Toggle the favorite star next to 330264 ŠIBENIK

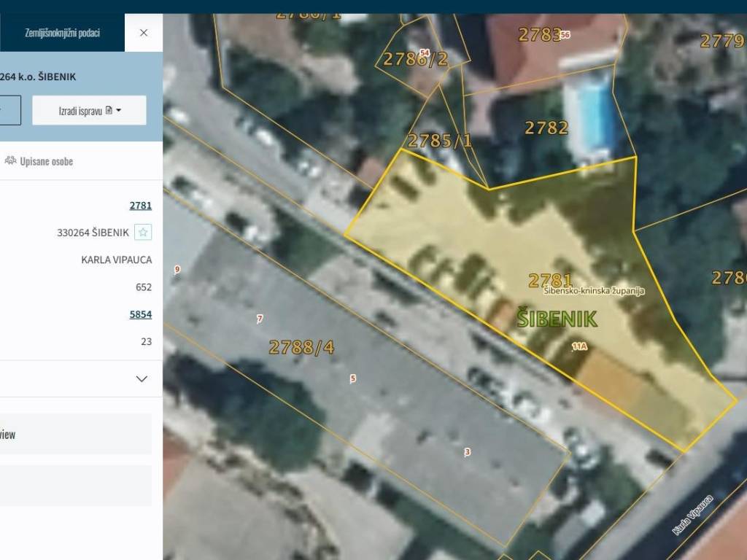point(143,233)
